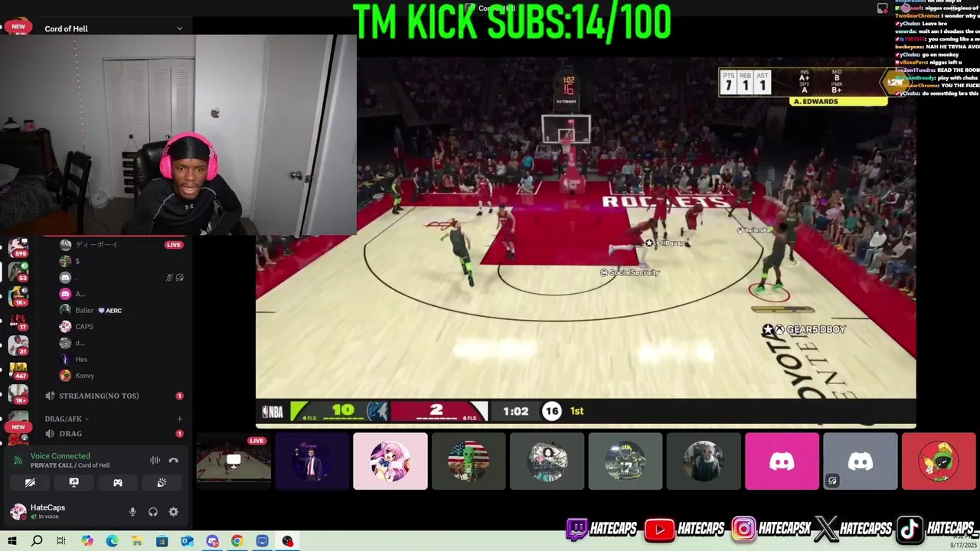Start an activity using the game controller icon
Viewport: 980px width, 551px height.
118,483
